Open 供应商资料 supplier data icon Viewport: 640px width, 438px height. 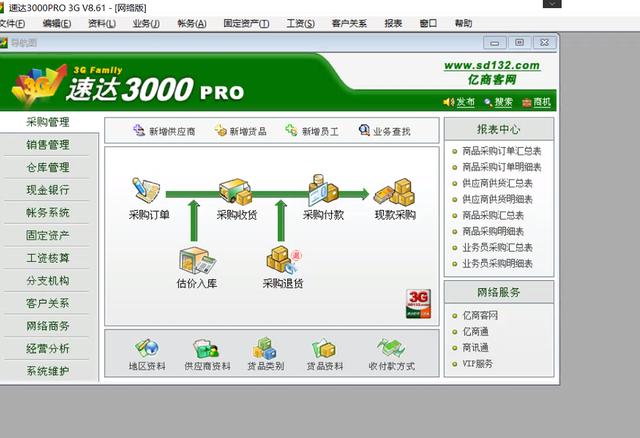point(207,348)
